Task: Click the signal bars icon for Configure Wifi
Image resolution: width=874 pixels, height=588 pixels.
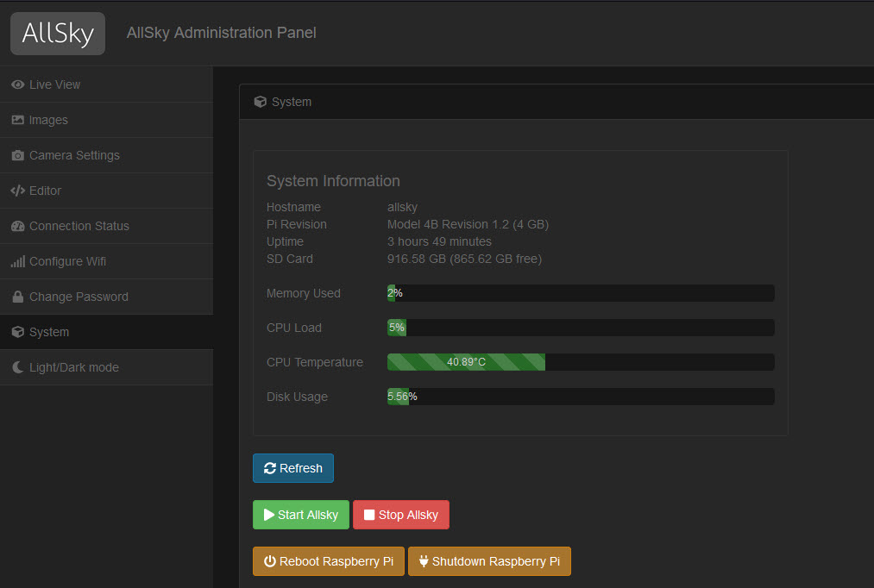Action: point(17,261)
